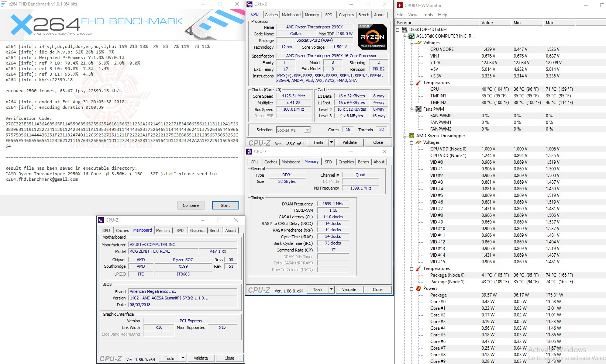Viewport: 606px width, 364px height.
Task: Click the x264 FHD Benchmark title bar icon
Action: [4, 4]
